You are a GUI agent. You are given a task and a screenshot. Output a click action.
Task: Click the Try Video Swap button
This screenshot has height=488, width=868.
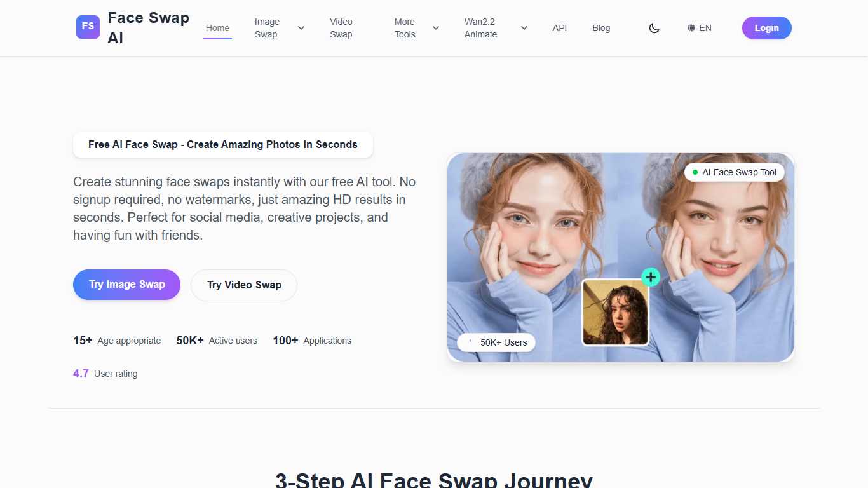coord(243,285)
